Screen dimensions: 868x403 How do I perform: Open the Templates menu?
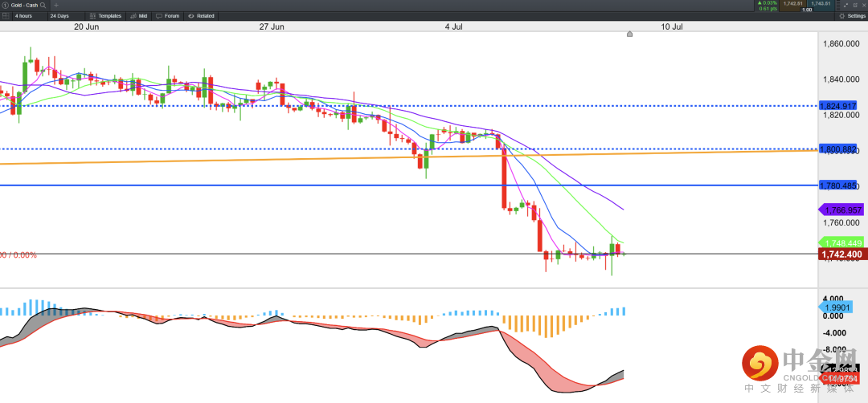105,16
